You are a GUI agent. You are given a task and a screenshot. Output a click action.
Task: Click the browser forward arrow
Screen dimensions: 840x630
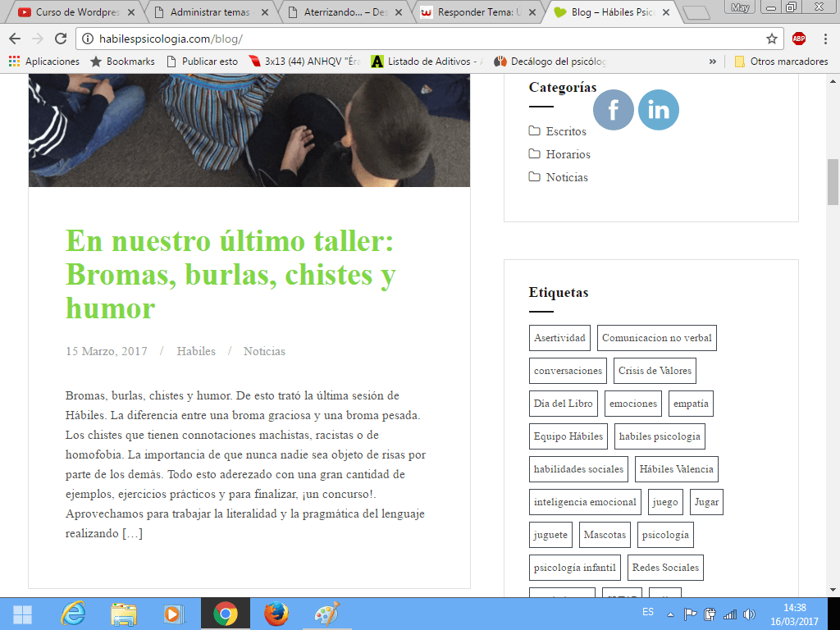[x=38, y=39]
